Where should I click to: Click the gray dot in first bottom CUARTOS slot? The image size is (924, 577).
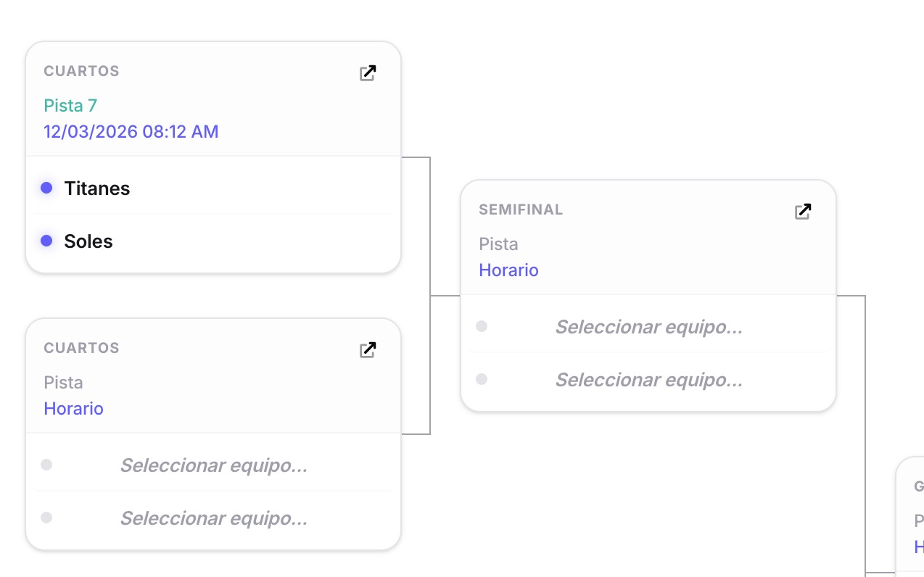pyautogui.click(x=46, y=465)
